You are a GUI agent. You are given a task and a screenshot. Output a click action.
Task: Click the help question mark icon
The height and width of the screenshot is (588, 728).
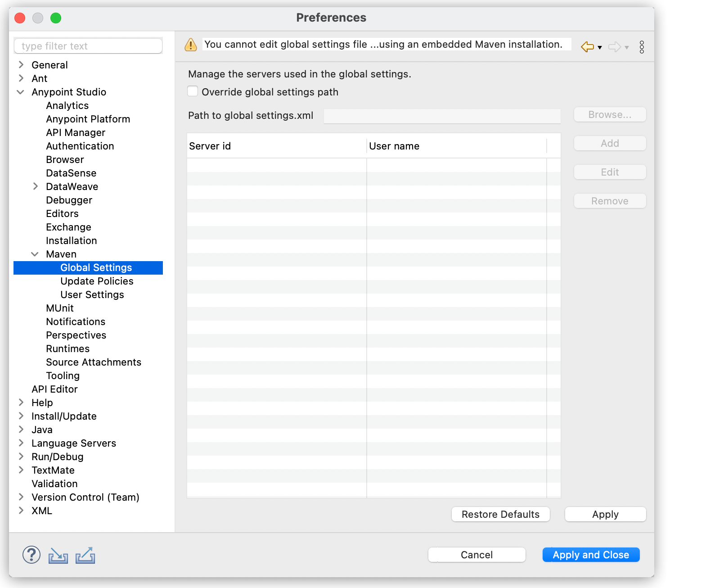pyautogui.click(x=31, y=556)
